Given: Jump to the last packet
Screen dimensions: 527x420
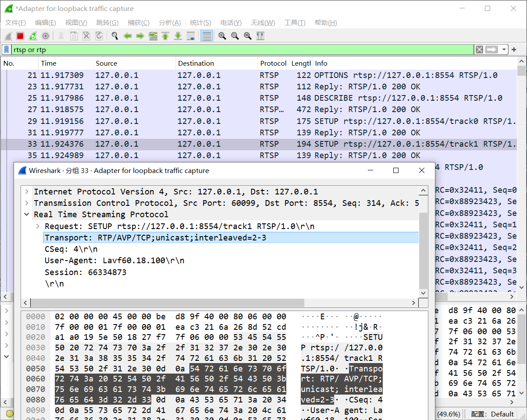Looking at the screenshot, I should [178, 36].
